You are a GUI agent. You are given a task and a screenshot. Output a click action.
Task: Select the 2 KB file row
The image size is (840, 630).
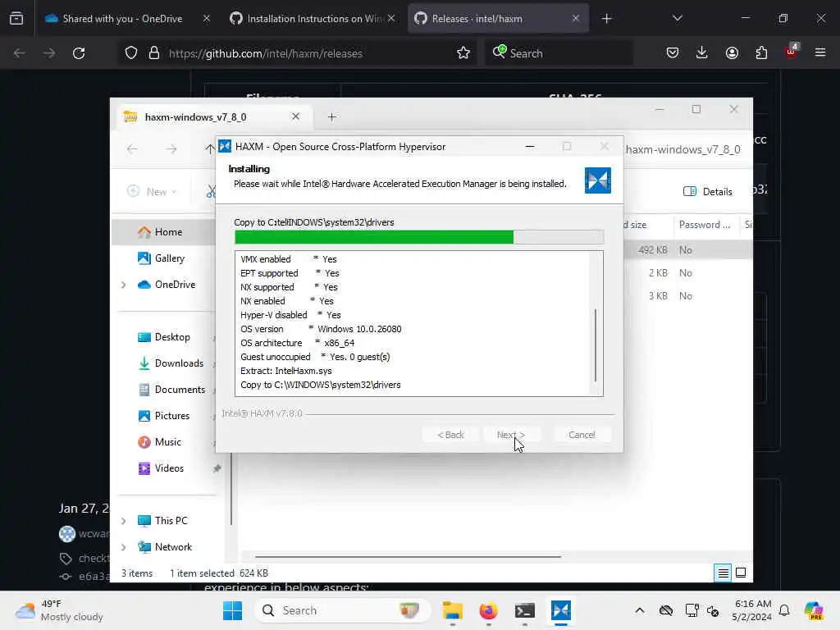click(x=688, y=272)
